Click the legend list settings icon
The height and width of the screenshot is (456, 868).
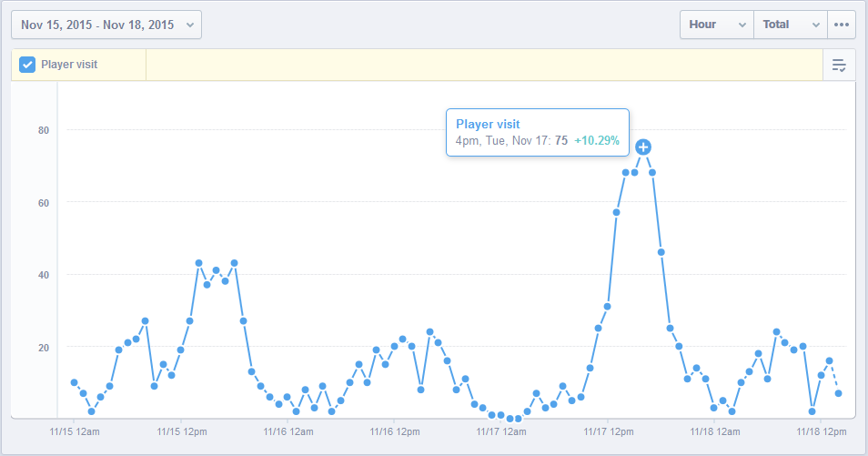click(x=839, y=65)
